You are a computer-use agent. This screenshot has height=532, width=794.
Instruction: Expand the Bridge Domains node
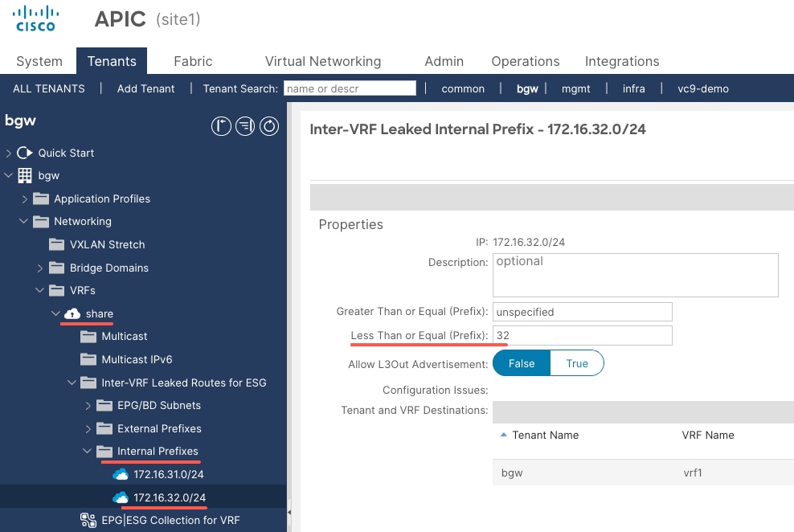click(40, 268)
